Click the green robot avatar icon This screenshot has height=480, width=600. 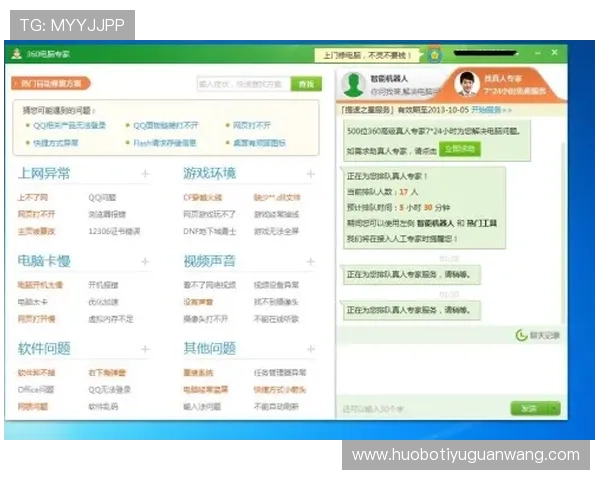click(353, 85)
